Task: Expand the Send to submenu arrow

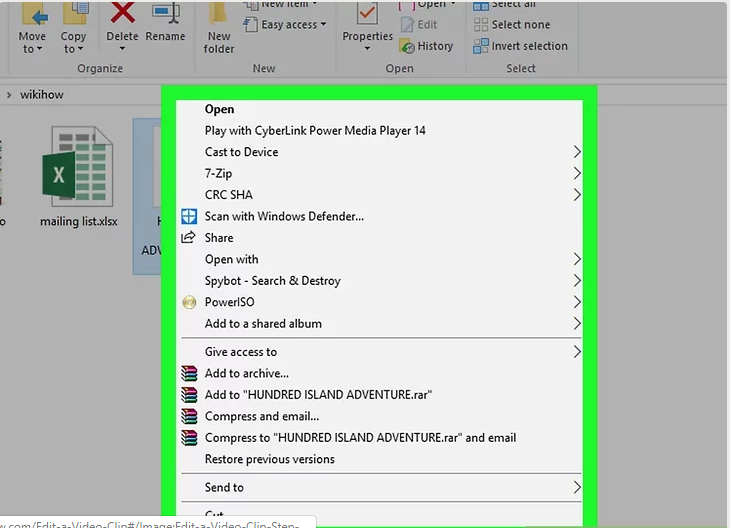Action: pos(577,487)
